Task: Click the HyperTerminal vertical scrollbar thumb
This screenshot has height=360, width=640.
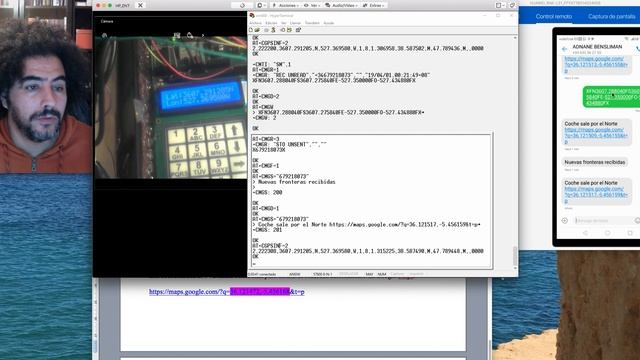Action: coord(515,256)
